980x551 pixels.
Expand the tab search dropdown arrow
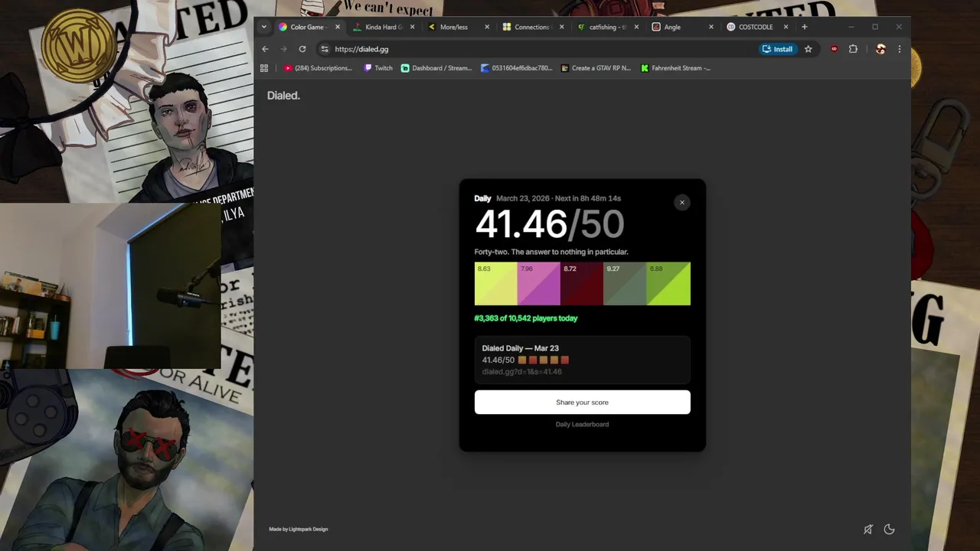pyautogui.click(x=264, y=27)
